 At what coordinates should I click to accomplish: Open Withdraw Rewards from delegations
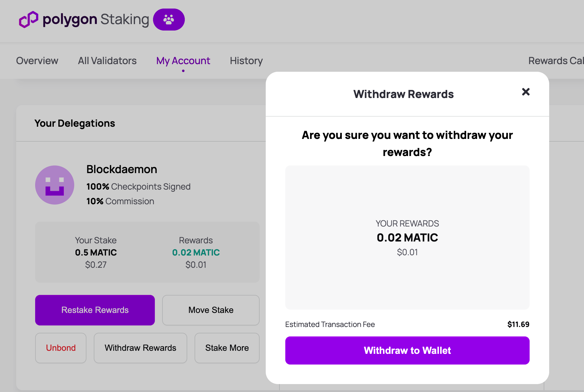pyautogui.click(x=140, y=348)
